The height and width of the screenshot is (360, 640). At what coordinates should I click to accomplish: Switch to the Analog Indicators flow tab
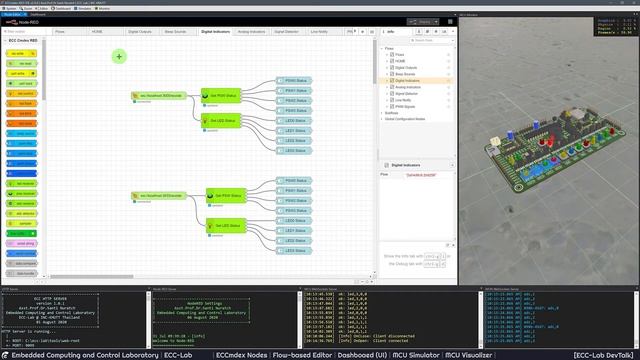click(x=251, y=31)
